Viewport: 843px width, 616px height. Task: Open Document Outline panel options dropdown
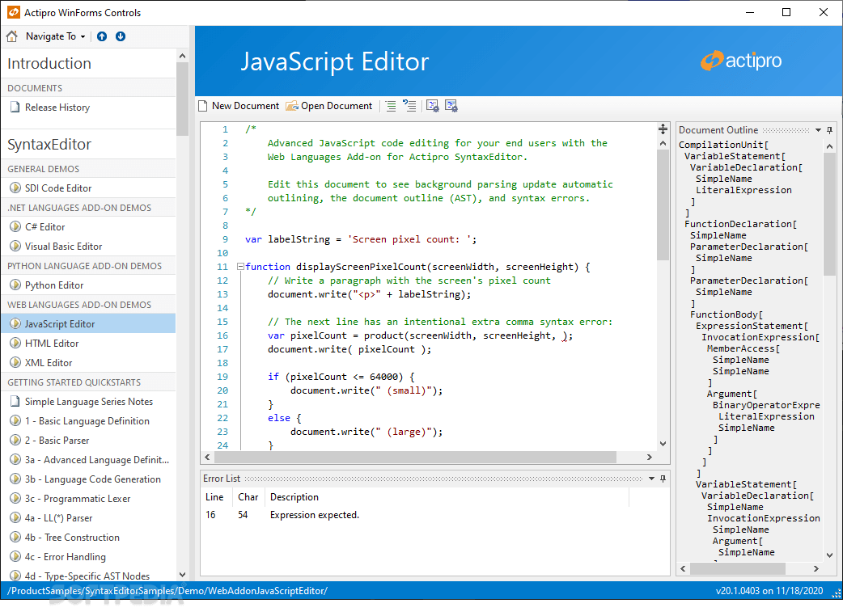click(x=818, y=130)
